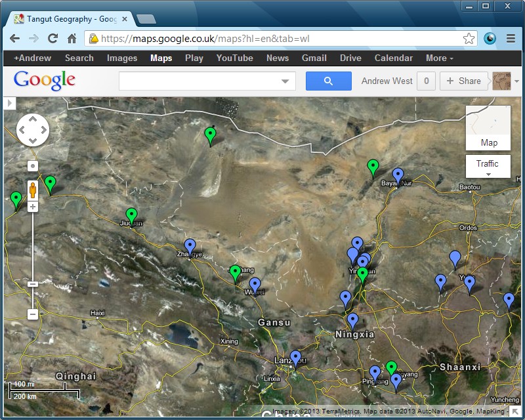Open the notifications counter showing 0

(426, 81)
